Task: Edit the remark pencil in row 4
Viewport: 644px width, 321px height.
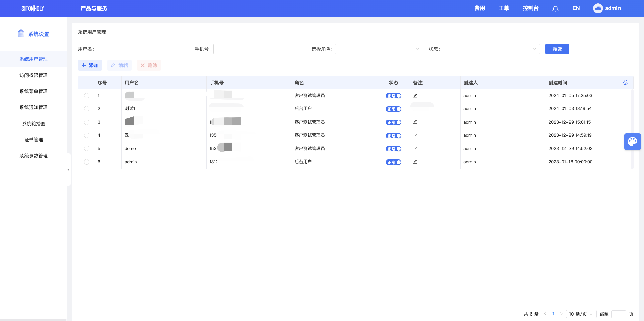Action: (415, 135)
